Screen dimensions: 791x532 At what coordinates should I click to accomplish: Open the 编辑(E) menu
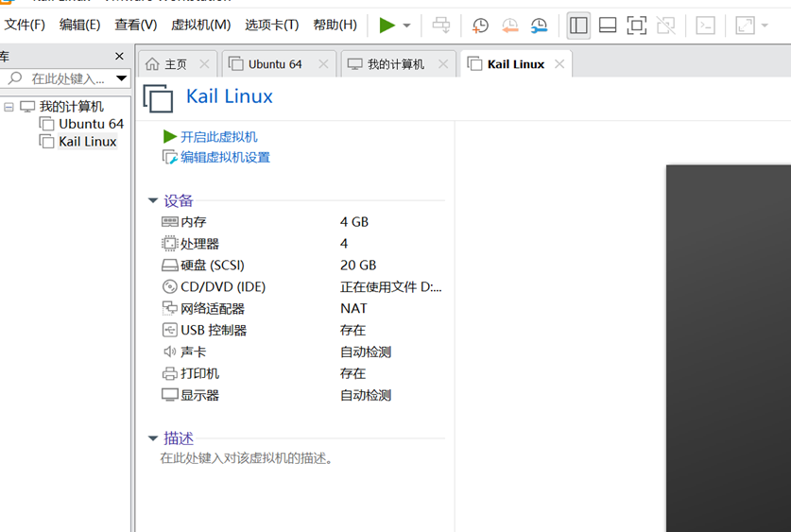tap(79, 25)
